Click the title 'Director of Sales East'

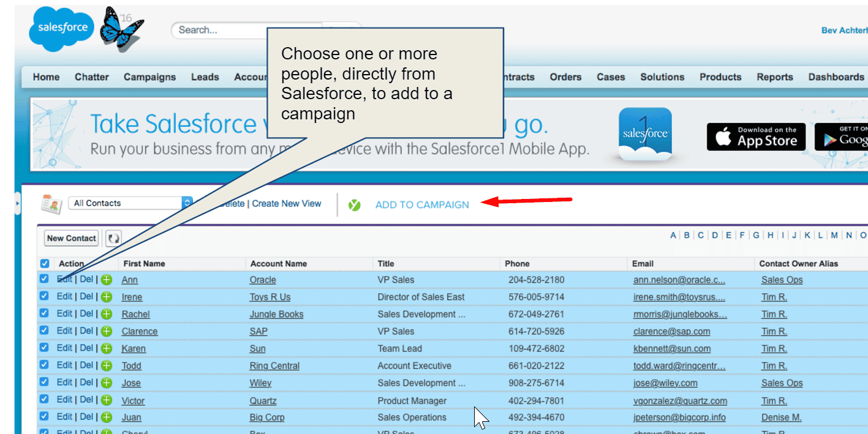point(421,297)
